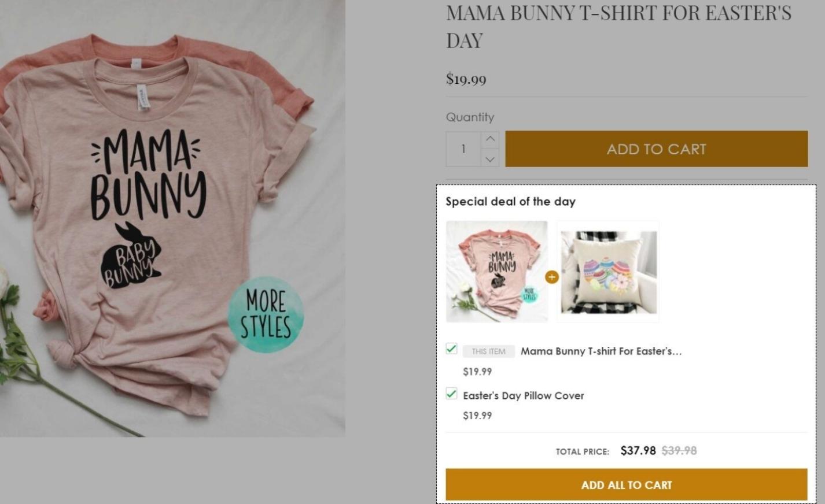Click into the Quantity number field
Image resolution: width=825 pixels, height=504 pixels.
click(463, 149)
